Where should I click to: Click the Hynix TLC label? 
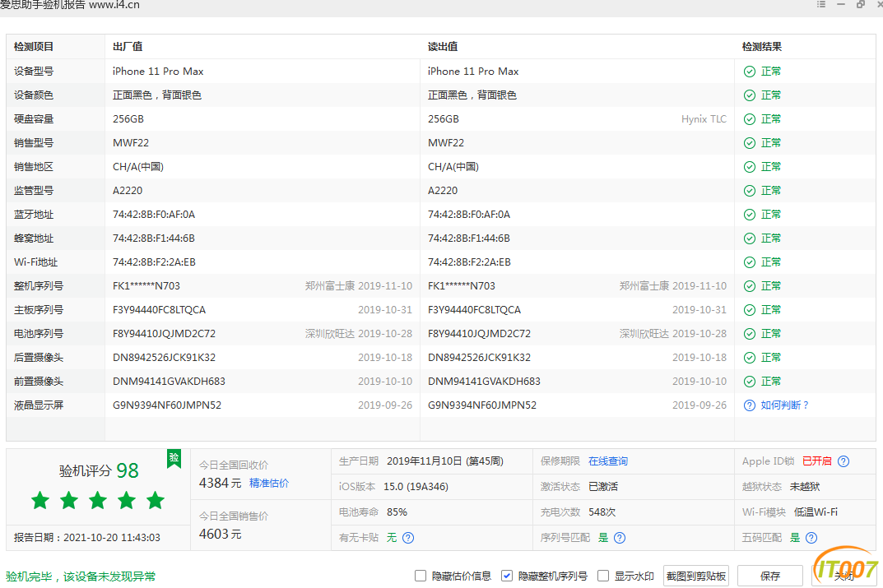[x=704, y=119]
